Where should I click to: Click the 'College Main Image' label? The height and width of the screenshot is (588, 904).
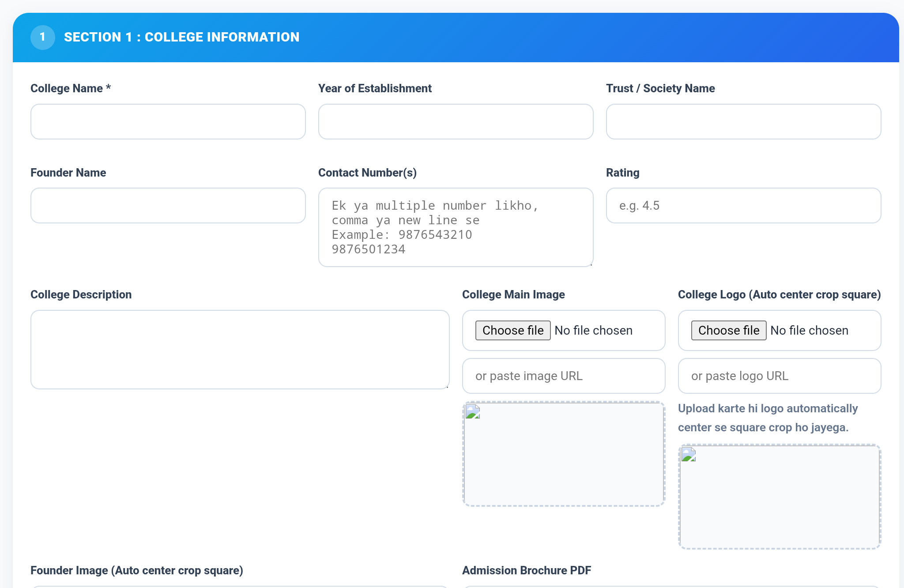(513, 294)
